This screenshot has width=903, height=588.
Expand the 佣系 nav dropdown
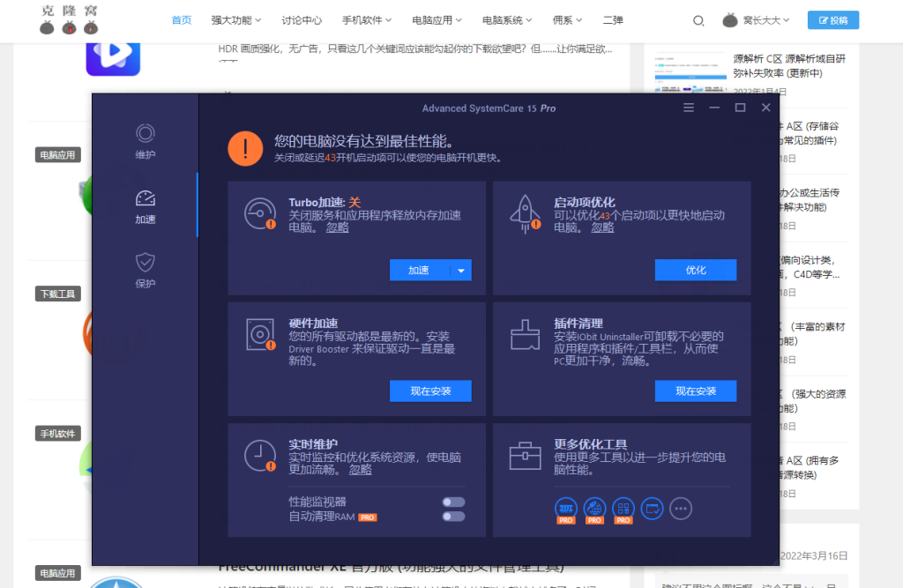(x=567, y=20)
